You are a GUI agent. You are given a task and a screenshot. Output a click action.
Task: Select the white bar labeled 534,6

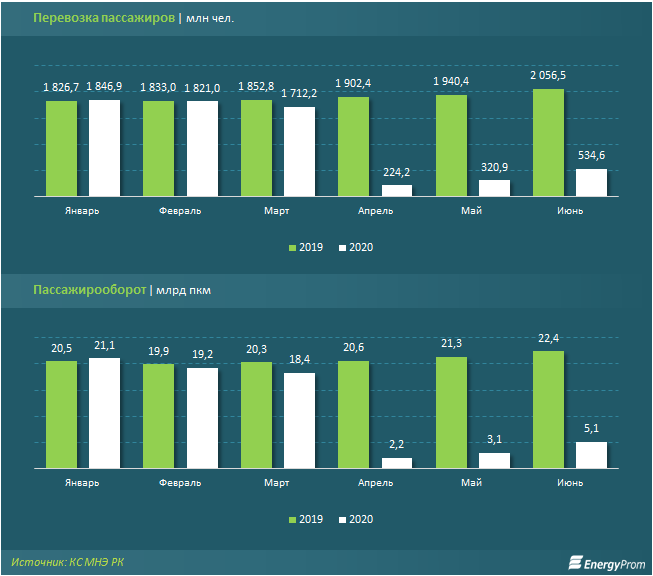tap(591, 182)
